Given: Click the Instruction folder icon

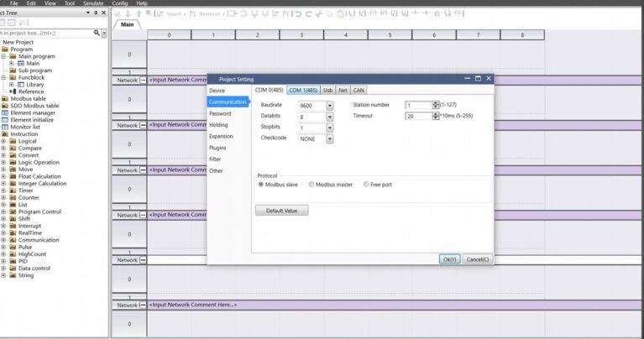Looking at the screenshot, I should click(5, 133).
